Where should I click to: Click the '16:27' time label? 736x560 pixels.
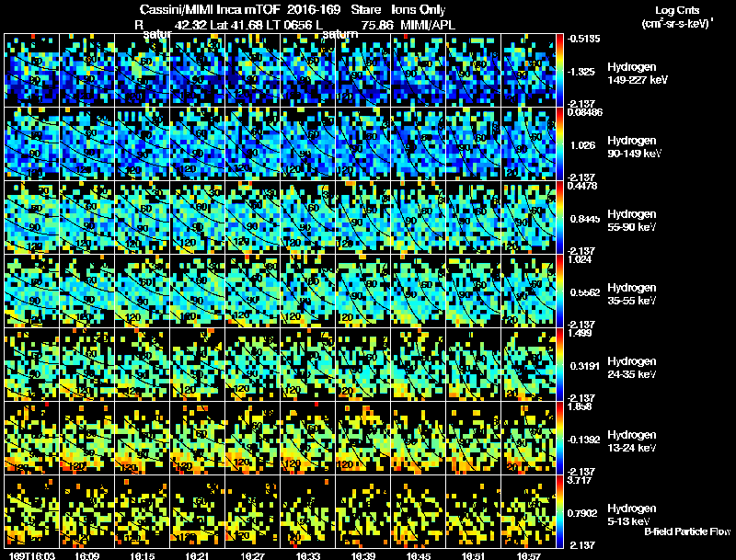[252, 556]
